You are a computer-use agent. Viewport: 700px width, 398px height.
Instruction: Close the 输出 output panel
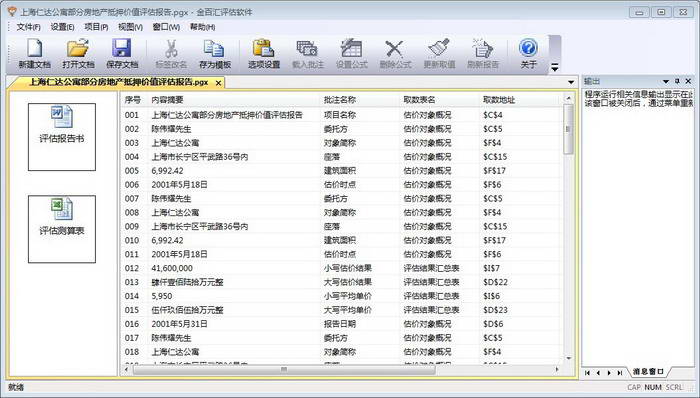pyautogui.click(x=688, y=81)
